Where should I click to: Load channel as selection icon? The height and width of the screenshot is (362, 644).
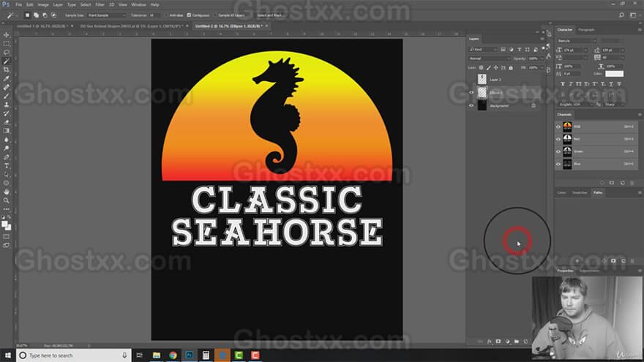[x=602, y=183]
